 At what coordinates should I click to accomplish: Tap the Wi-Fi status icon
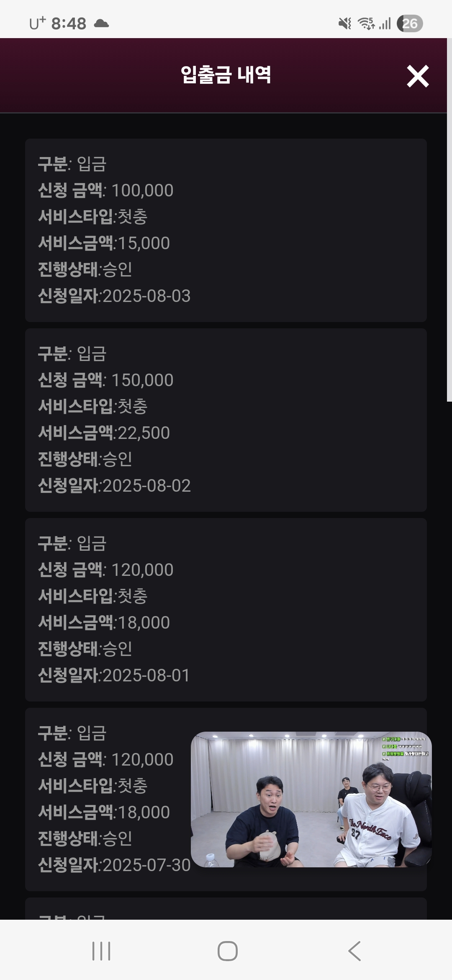pos(366,23)
